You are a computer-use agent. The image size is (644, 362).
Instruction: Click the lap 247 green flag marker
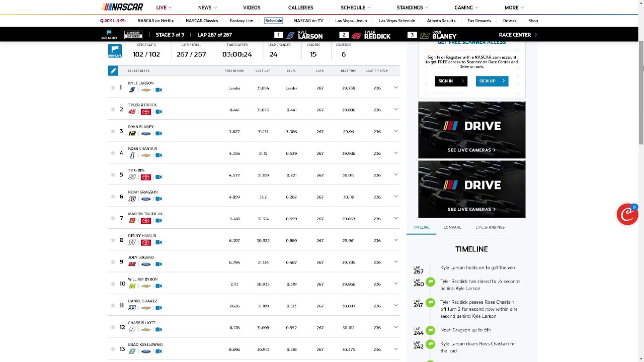pos(430,303)
